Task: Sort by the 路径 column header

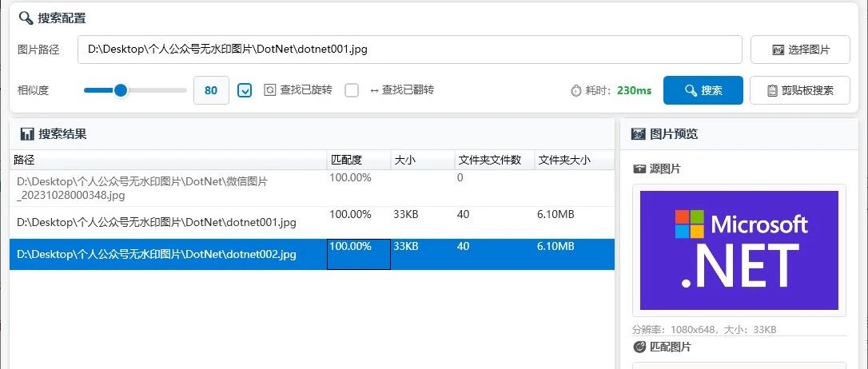Action: tap(169, 160)
